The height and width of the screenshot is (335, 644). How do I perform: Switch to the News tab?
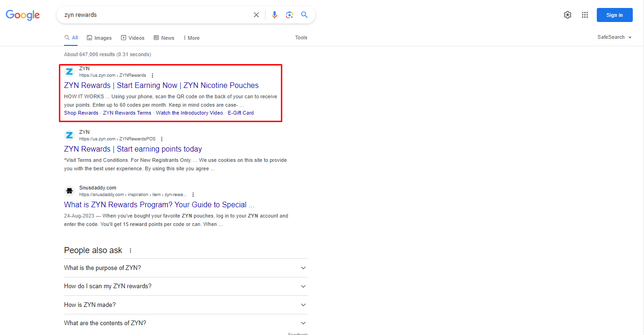point(164,38)
